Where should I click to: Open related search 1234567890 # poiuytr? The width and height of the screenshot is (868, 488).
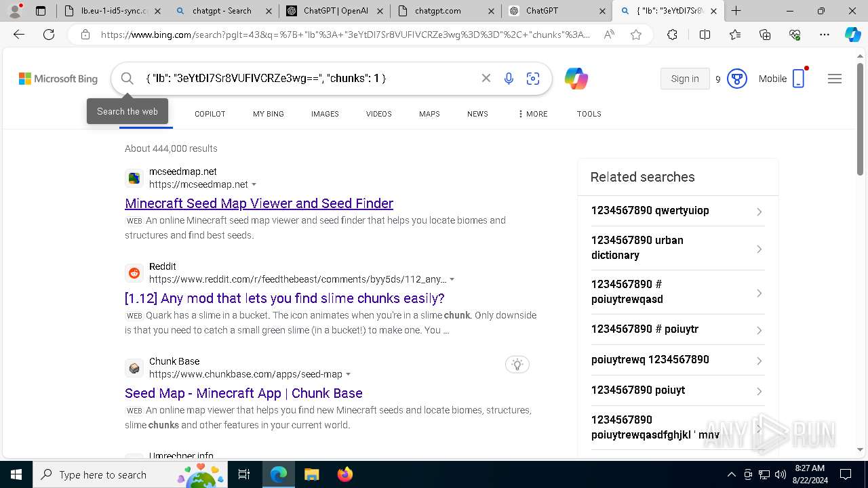[677, 329]
